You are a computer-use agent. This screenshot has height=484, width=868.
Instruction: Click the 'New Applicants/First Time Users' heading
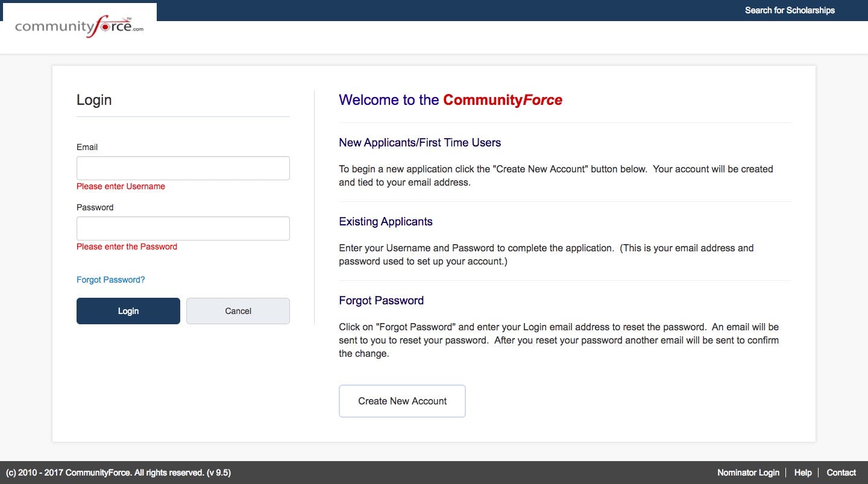click(x=420, y=143)
